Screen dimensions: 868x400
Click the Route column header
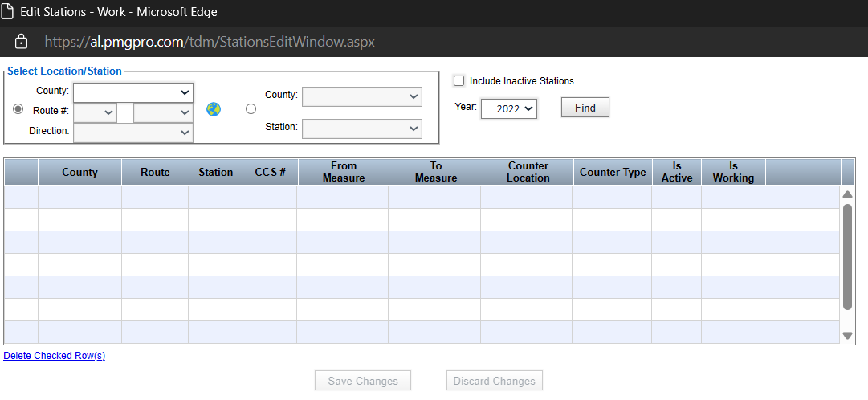pyautogui.click(x=155, y=172)
